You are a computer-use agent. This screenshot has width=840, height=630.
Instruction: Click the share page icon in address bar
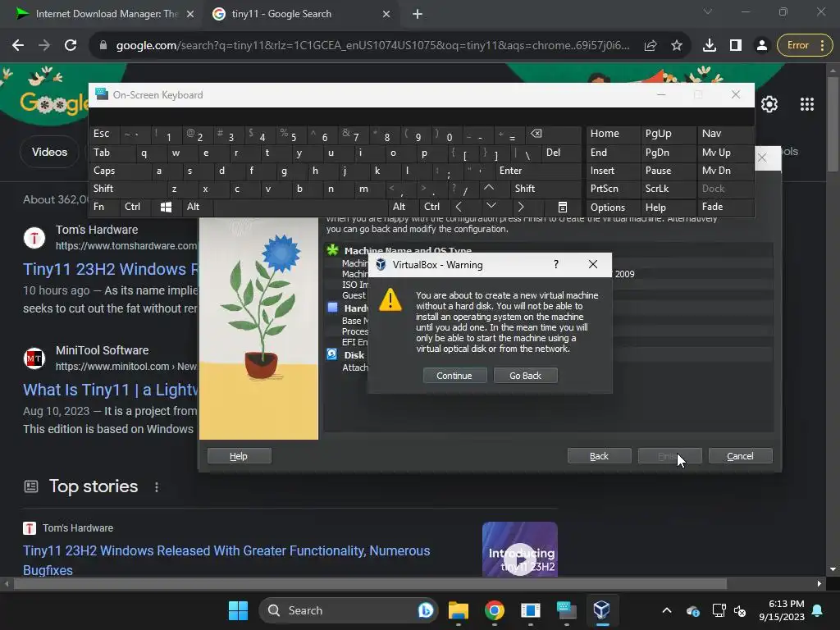click(x=651, y=46)
